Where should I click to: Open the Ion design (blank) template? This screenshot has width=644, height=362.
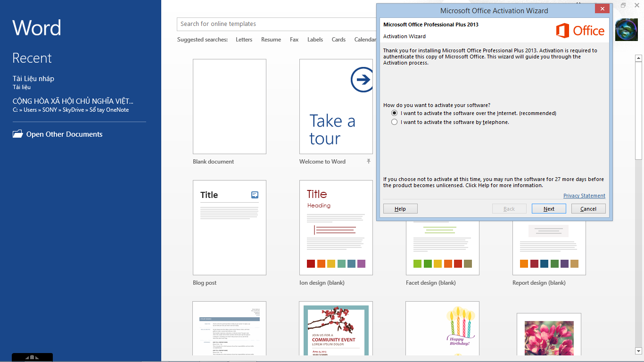[336, 228]
